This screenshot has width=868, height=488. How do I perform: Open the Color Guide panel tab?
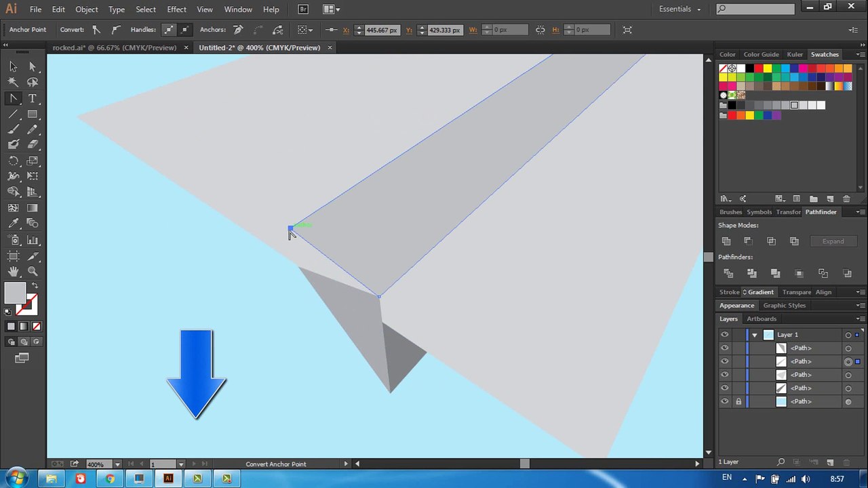point(761,54)
